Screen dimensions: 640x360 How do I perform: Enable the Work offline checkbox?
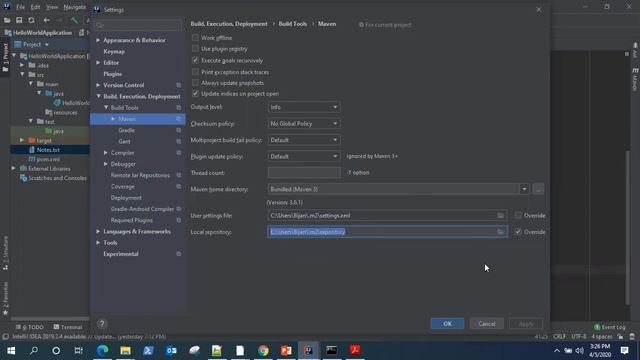point(196,38)
